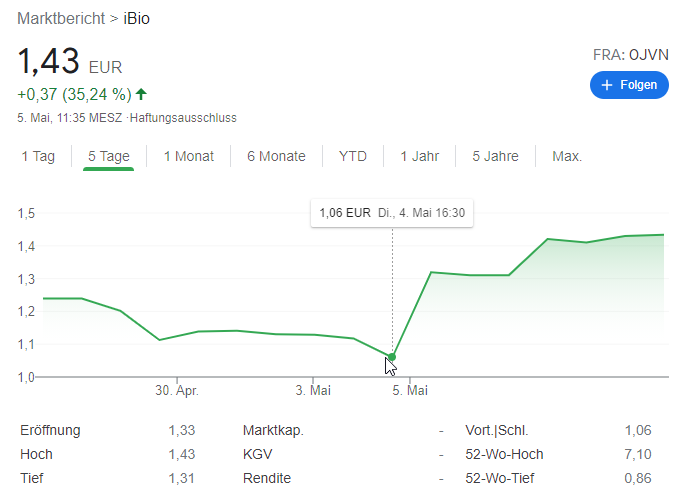Screen dimensions: 679x502
Task: Click the highlighted chart data point dot
Action: pyautogui.click(x=392, y=357)
